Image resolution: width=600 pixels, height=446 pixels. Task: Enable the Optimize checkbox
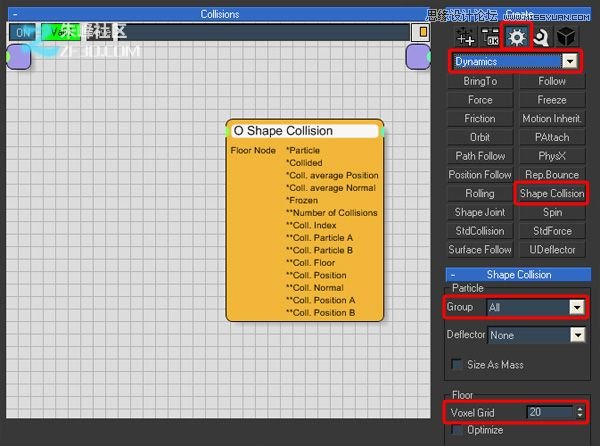456,430
